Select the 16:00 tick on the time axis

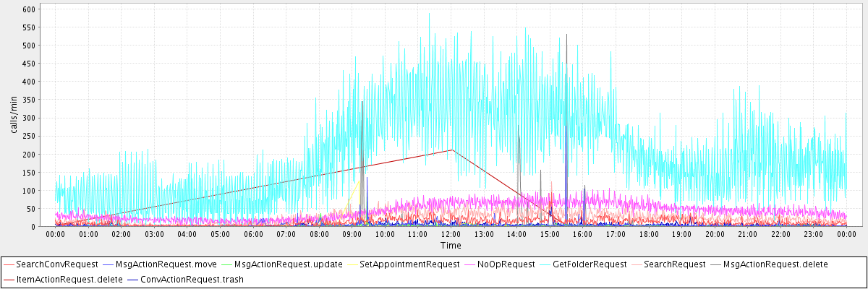583,234
